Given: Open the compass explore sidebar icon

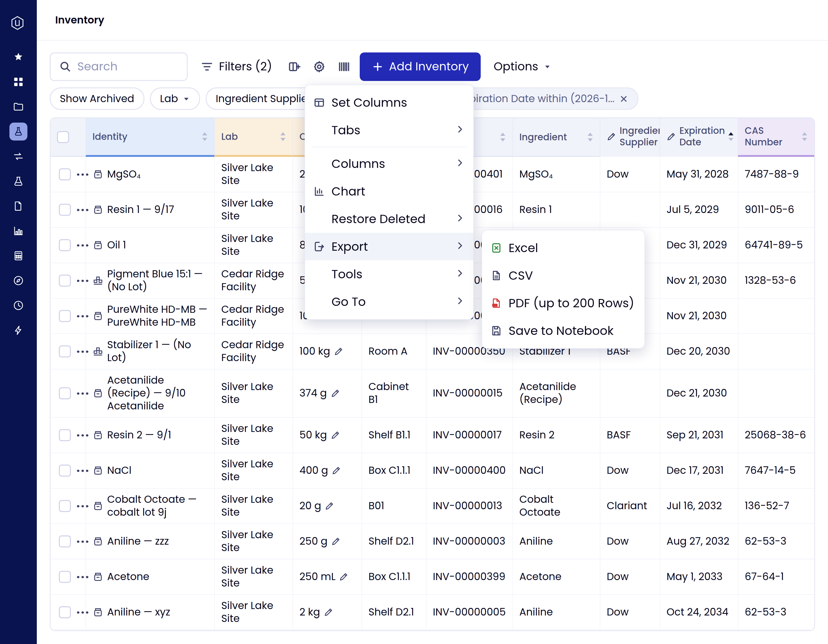Looking at the screenshot, I should coord(18,281).
